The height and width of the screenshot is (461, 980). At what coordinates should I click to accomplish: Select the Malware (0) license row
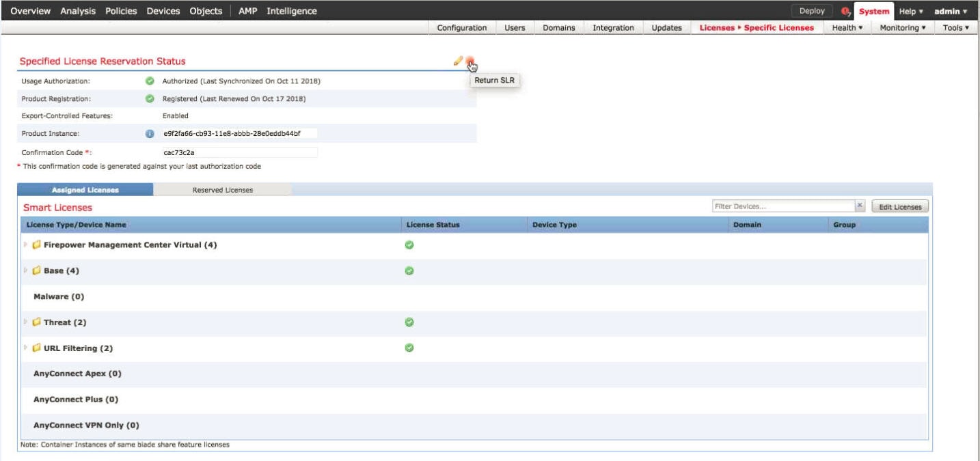474,297
